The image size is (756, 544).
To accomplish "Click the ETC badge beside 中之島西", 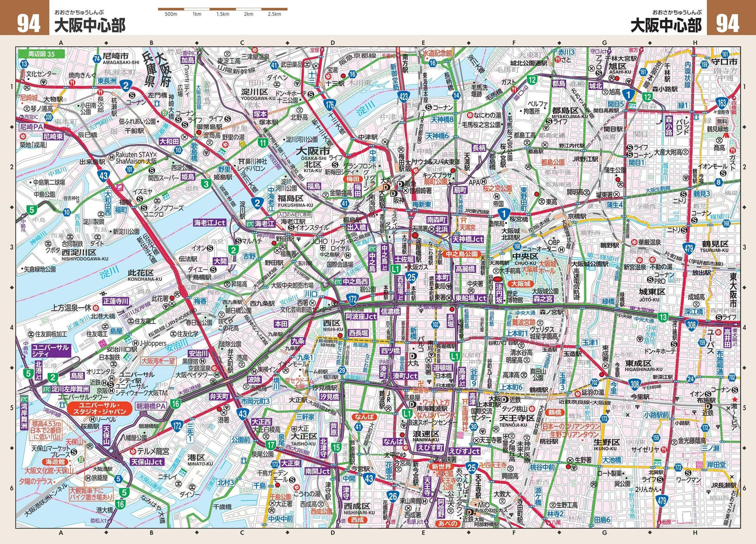I will coord(338,282).
